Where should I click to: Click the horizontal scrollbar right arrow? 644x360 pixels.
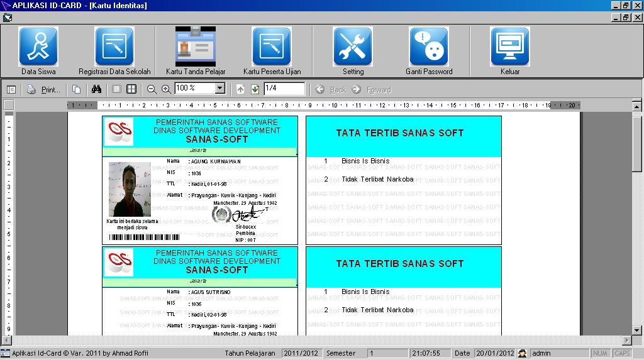627,341
